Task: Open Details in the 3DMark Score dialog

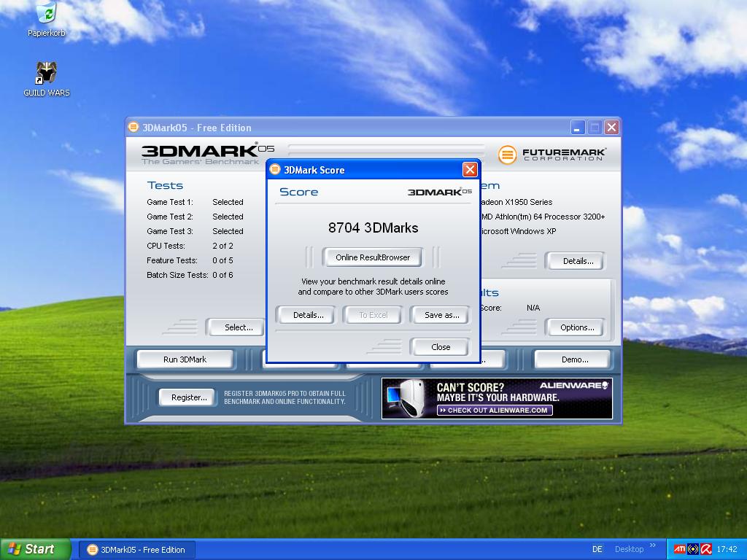Action: [x=308, y=315]
